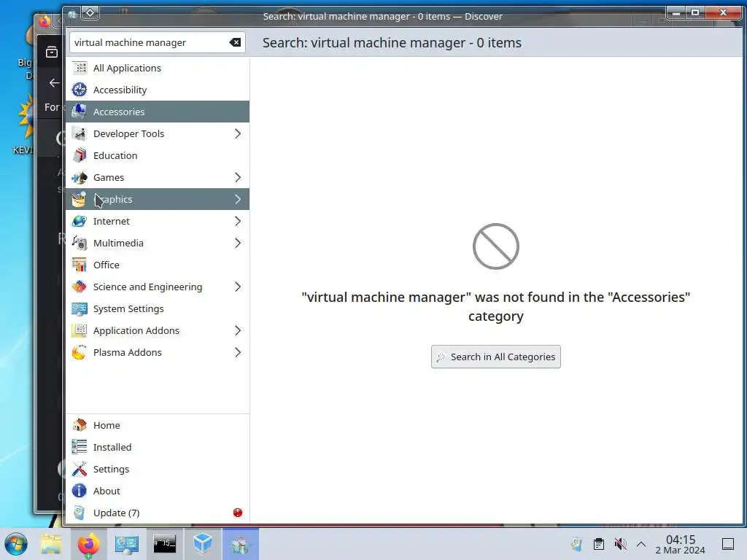Screen dimensions: 747x560
Task: Click the muted volume tray icon
Action: click(620, 544)
